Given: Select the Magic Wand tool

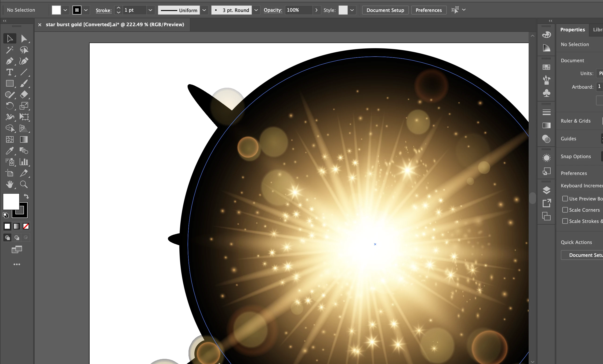Looking at the screenshot, I should tap(10, 50).
